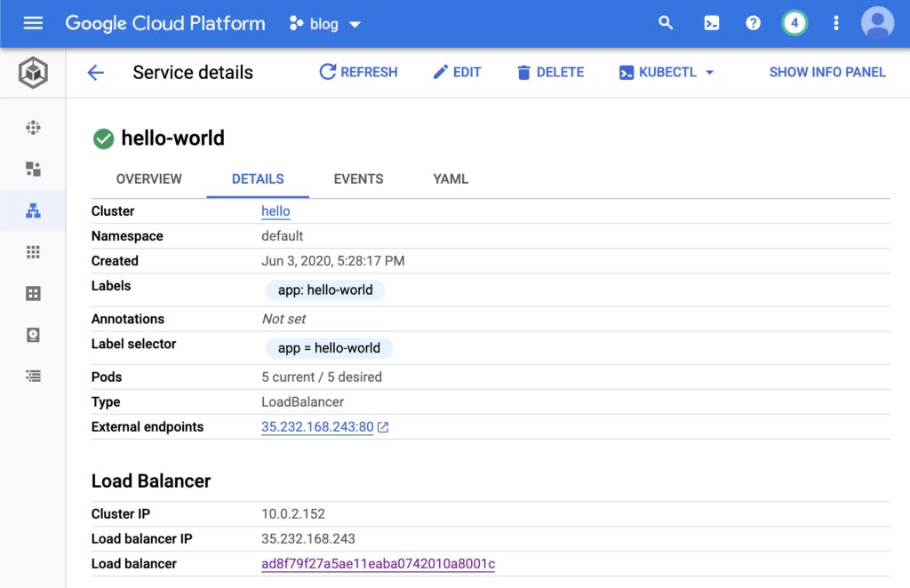The image size is (910, 588).
Task: Click the DELETE button
Action: tap(550, 73)
